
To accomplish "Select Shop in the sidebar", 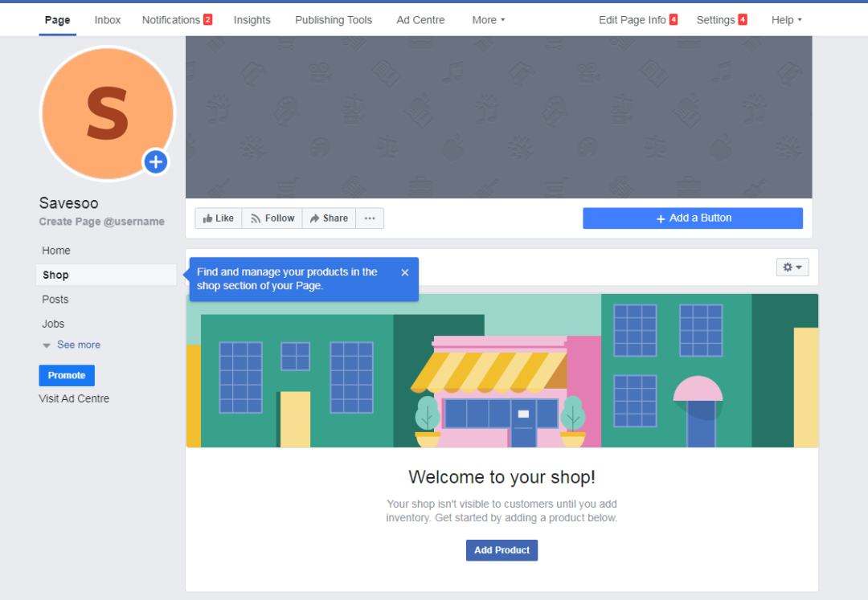I will (106, 275).
